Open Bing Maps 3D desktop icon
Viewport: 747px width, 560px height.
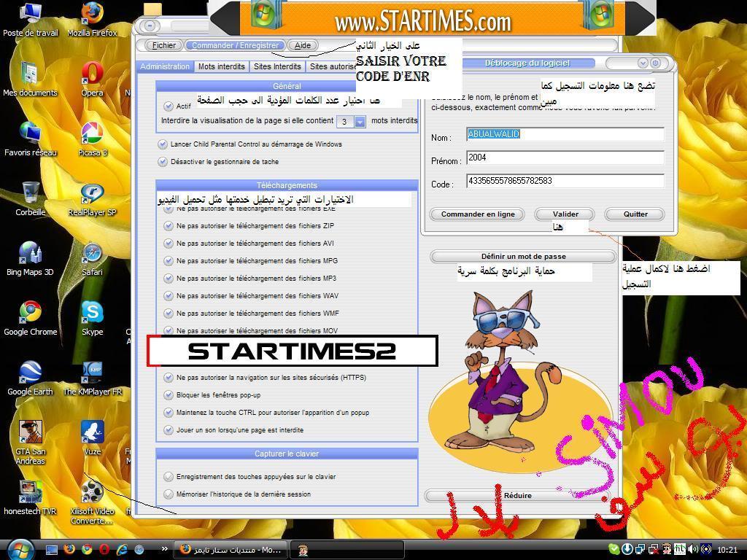30,259
